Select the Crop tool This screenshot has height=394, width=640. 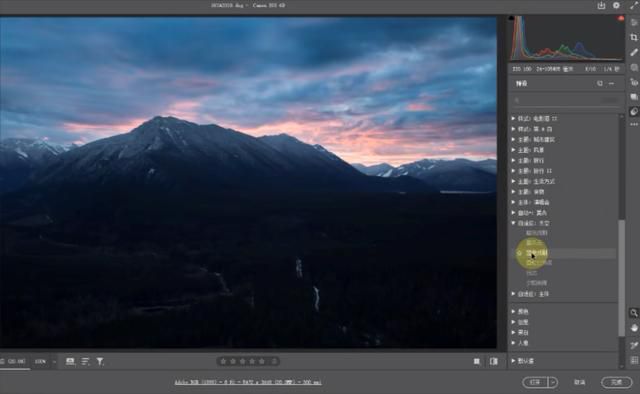[x=633, y=38]
